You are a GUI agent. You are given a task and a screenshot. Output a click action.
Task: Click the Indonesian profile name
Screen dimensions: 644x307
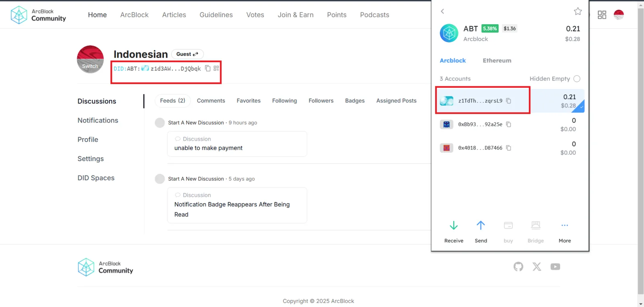pos(140,54)
